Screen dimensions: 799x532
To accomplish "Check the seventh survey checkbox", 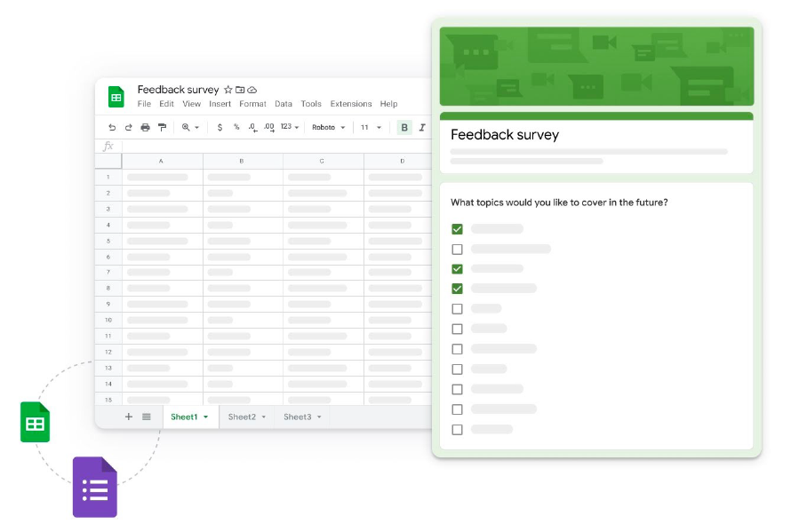I will click(457, 349).
